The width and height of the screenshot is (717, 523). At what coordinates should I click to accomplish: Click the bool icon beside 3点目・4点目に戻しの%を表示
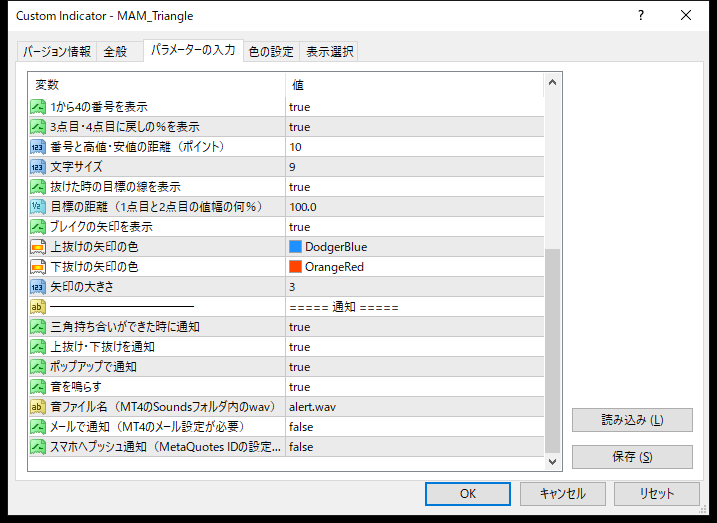pyautogui.click(x=38, y=127)
